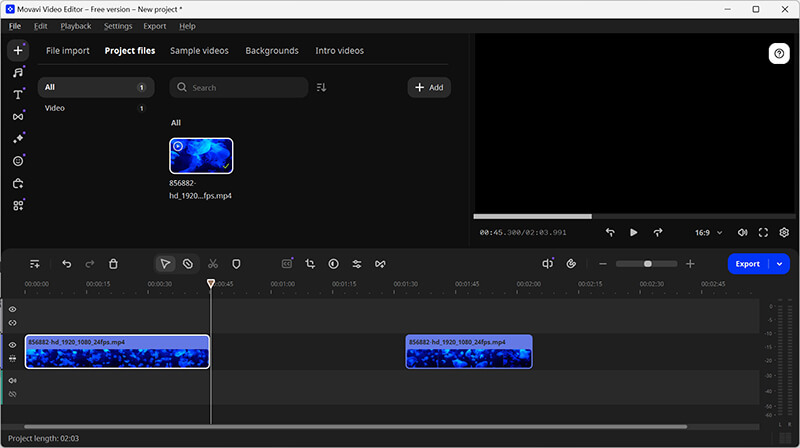Open the Edit menu
The image size is (800, 448).
click(40, 26)
